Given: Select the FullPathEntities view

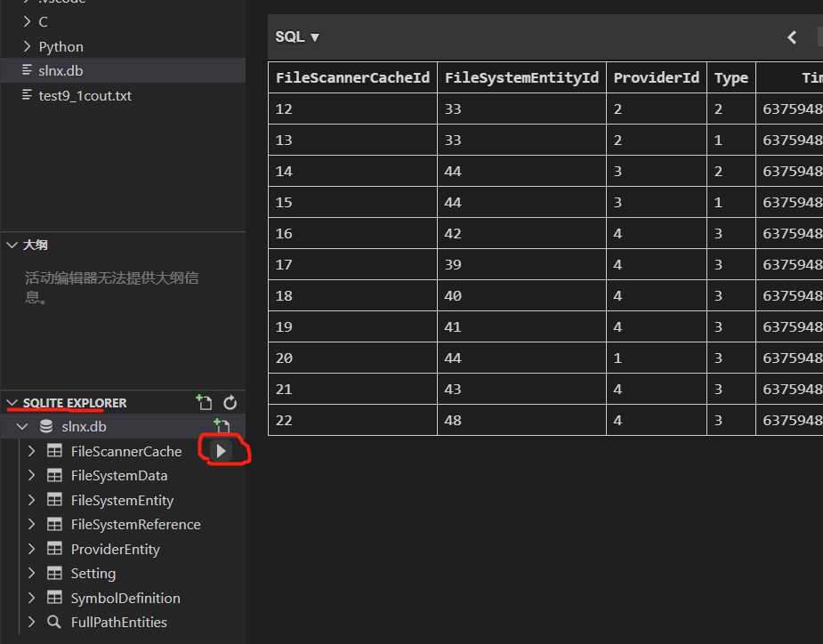Looking at the screenshot, I should point(119,622).
